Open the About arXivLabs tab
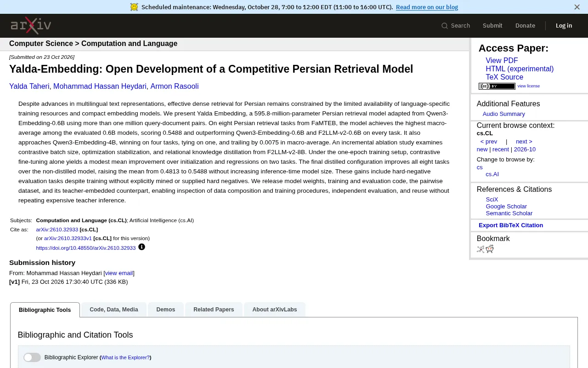 (x=275, y=310)
